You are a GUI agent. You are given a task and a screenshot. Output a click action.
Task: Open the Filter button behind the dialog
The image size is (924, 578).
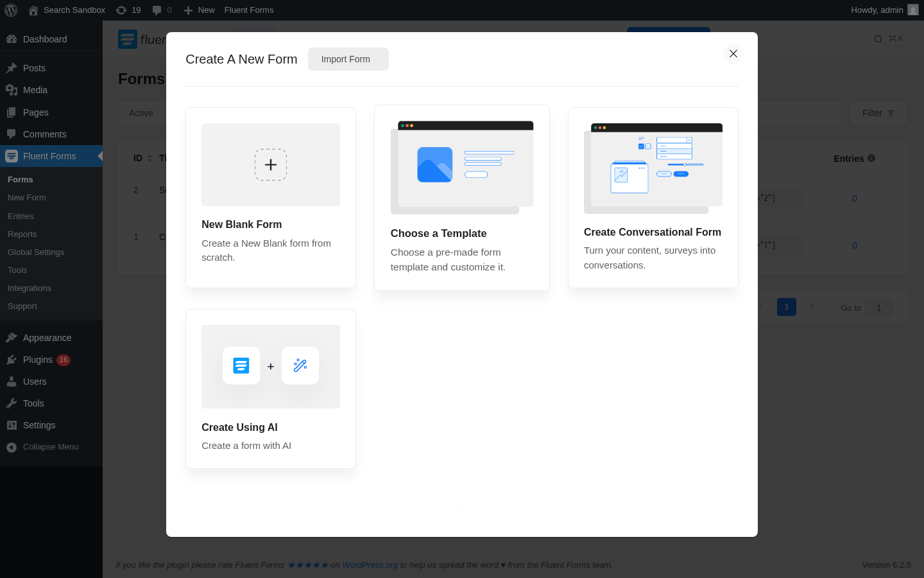coord(878,113)
